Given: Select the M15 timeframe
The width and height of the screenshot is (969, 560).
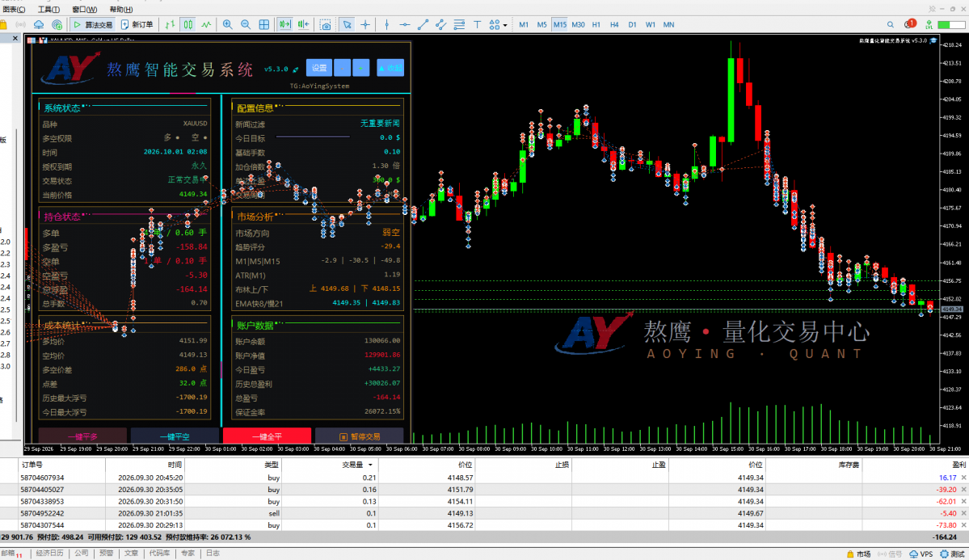Looking at the screenshot, I should click(560, 25).
